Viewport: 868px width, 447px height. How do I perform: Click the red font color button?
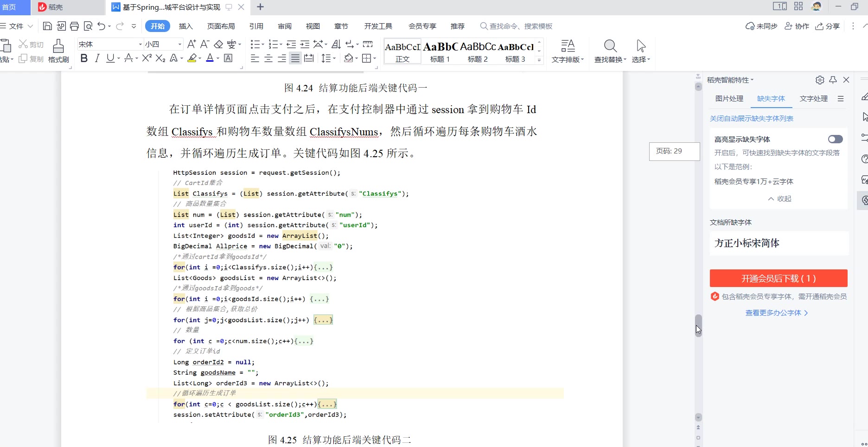210,58
